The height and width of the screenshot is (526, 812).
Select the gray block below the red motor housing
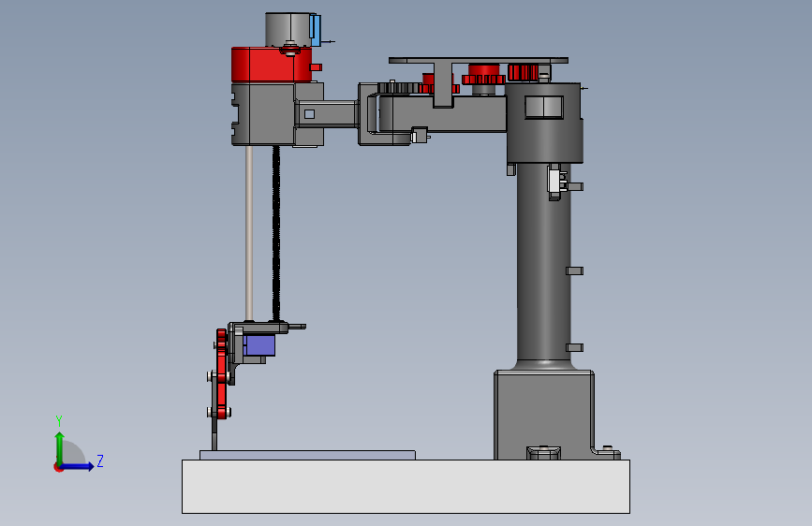pos(264,114)
